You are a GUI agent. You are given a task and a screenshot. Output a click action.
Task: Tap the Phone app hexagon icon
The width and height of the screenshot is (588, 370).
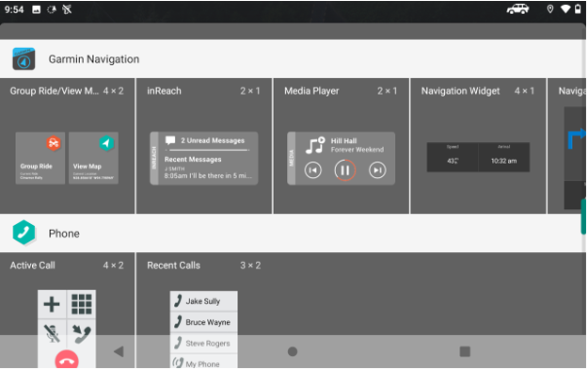24,233
